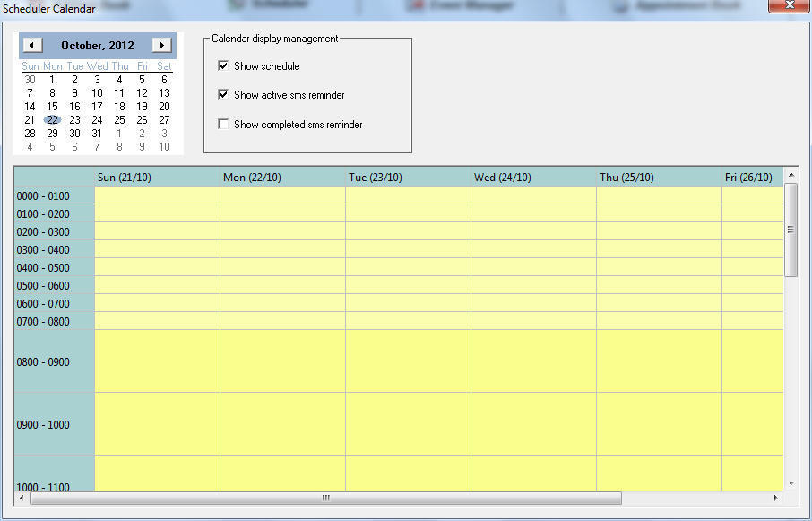Uncheck Show active sms reminder
812x521 pixels.
point(223,95)
